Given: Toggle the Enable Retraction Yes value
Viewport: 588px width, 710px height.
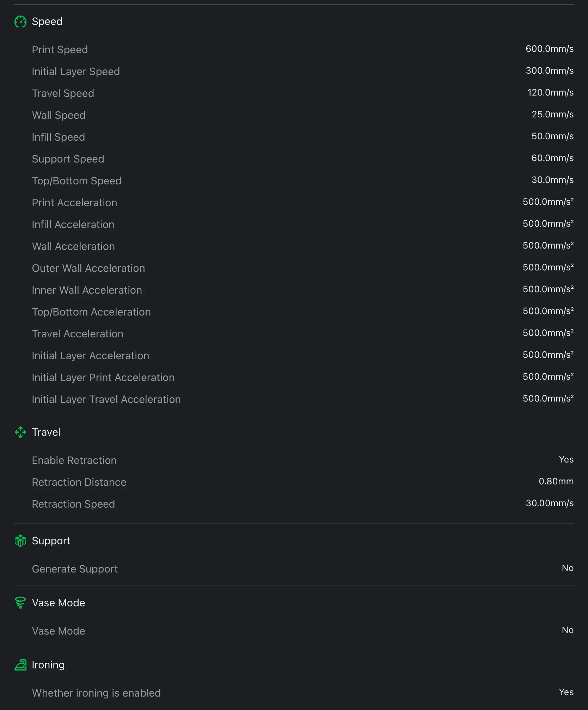Looking at the screenshot, I should pos(566,460).
